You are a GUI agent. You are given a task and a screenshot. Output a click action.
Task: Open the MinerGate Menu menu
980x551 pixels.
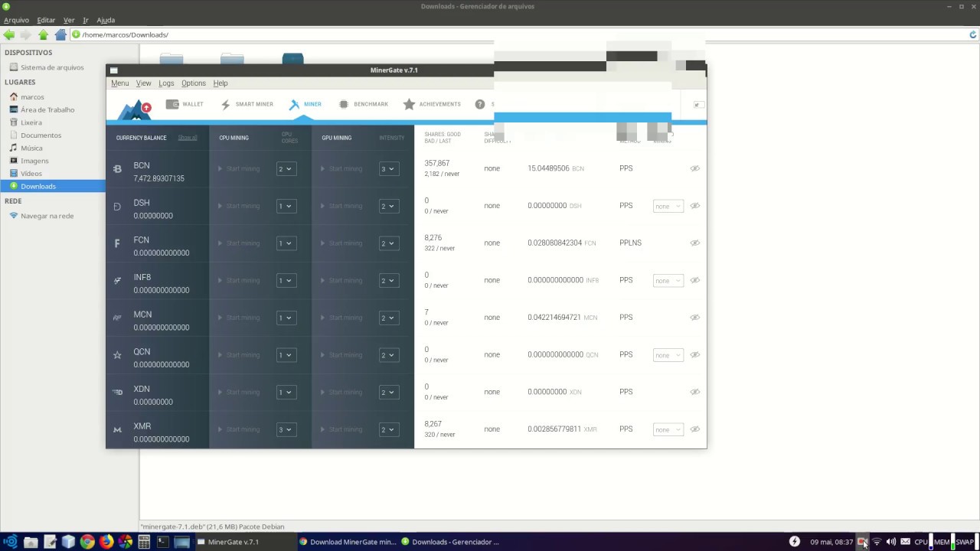pos(120,83)
